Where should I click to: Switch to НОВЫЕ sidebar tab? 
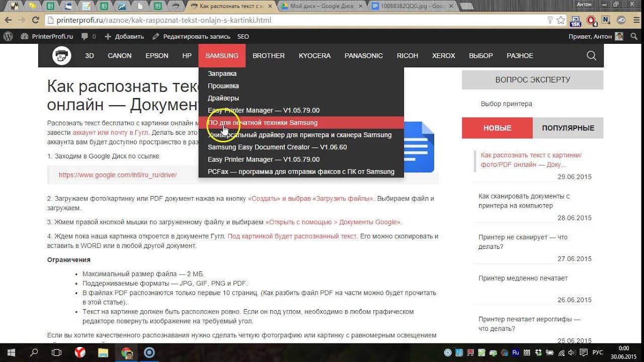497,128
